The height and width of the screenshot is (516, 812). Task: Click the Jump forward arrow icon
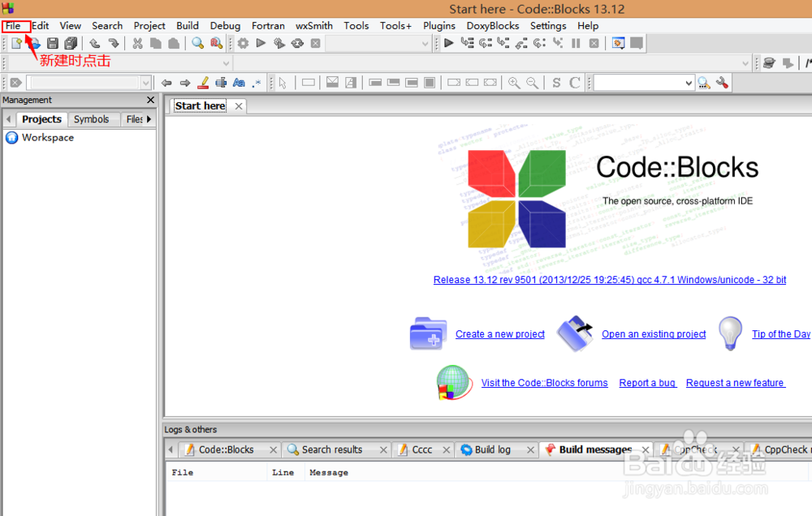click(185, 83)
